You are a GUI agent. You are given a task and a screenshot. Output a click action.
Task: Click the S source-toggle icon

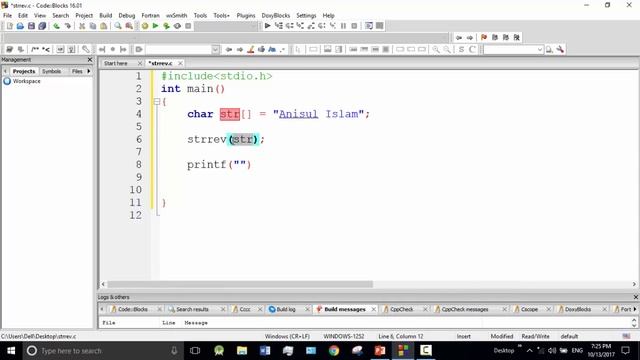461,49
